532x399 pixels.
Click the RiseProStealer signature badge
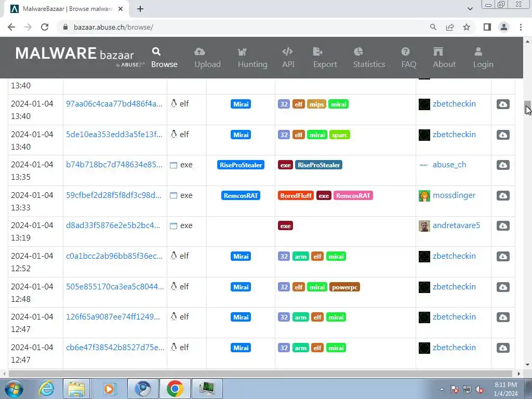point(241,165)
